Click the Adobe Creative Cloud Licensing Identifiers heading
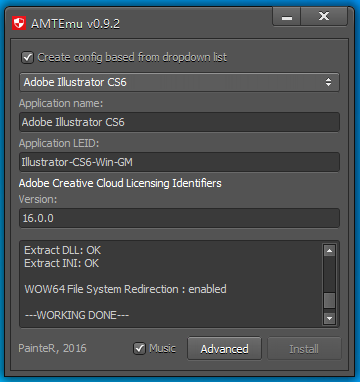This screenshot has height=382, width=360. pos(120,183)
